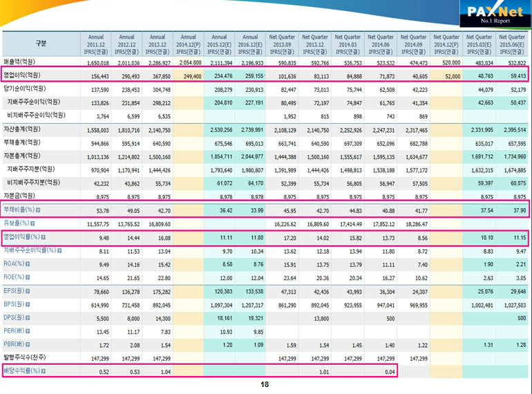
Task: Open the help icon beside EPS(원)
Action: [x=28, y=291]
